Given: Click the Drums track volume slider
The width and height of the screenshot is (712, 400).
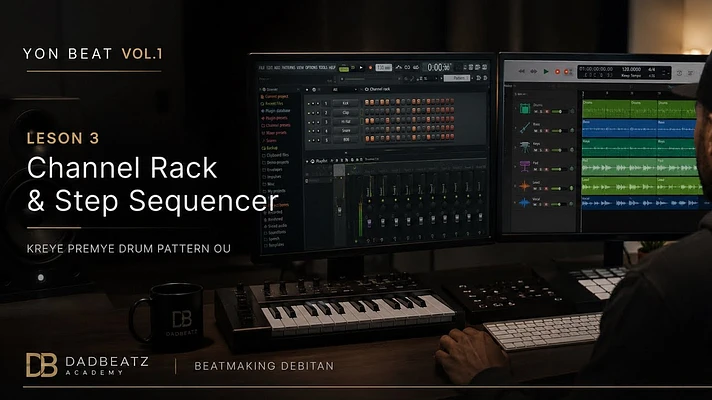Looking at the screenshot, I should click(x=559, y=112).
